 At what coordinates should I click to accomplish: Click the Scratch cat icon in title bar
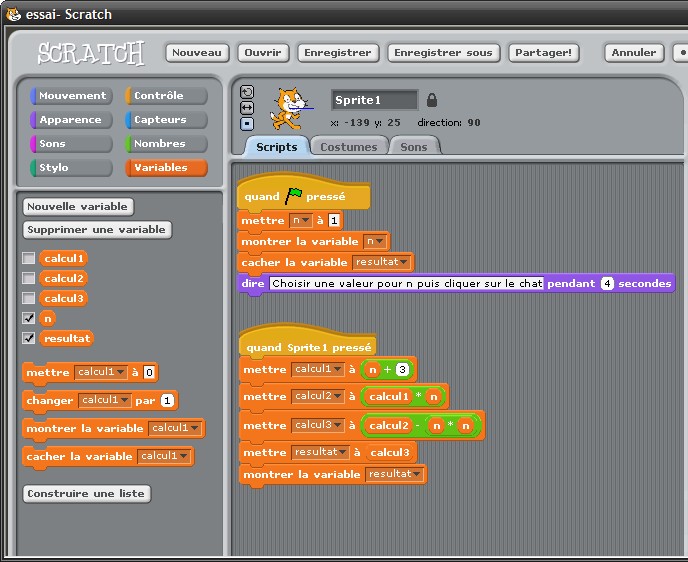click(13, 14)
